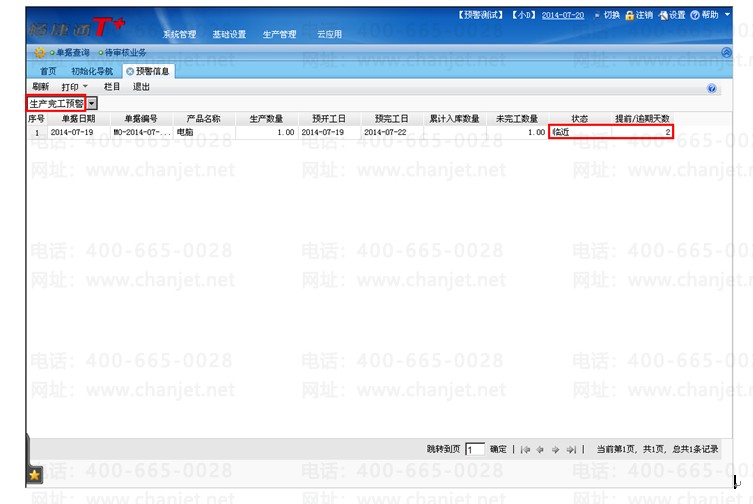Image resolution: width=753 pixels, height=504 pixels.
Task: Click the 刷新 refresh button
Action: click(x=40, y=87)
